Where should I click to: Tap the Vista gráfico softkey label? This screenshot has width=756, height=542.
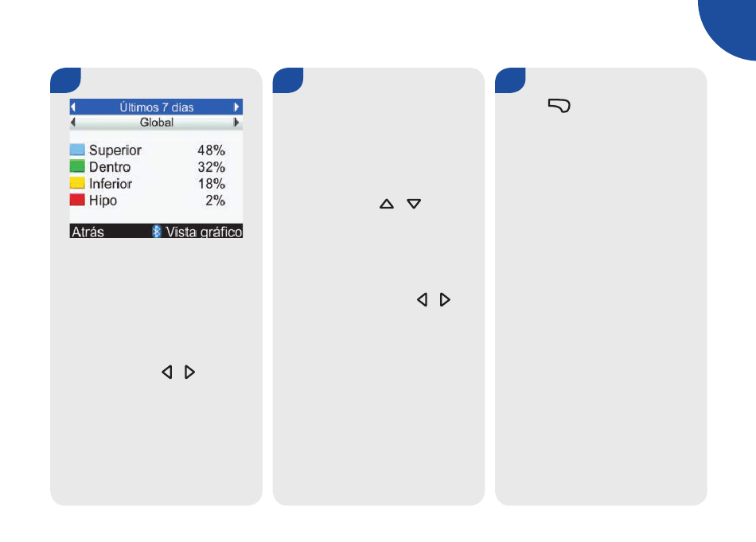point(204,232)
